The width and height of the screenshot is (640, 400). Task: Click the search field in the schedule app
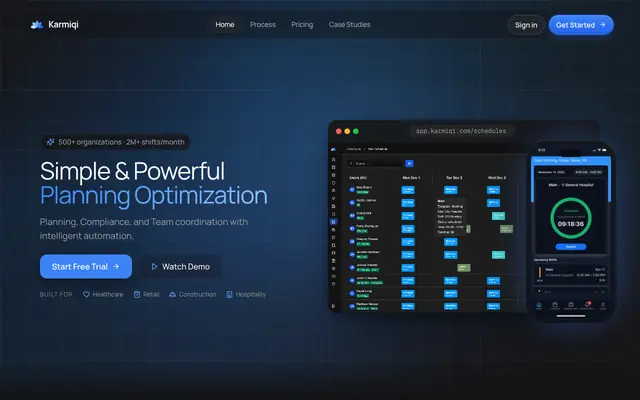coord(376,163)
